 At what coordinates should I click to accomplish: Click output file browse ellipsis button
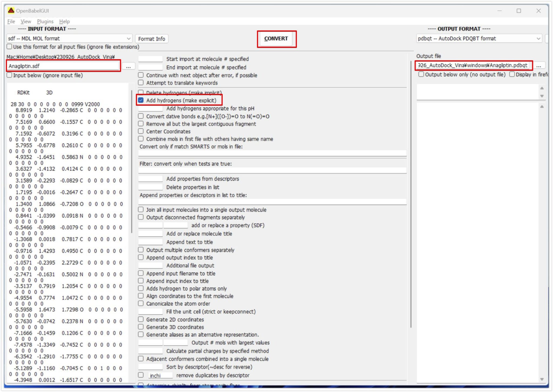click(x=538, y=66)
